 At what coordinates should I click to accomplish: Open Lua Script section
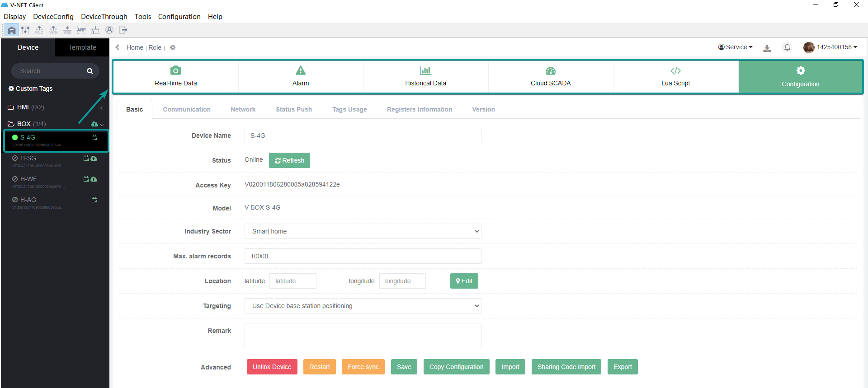[x=676, y=76]
